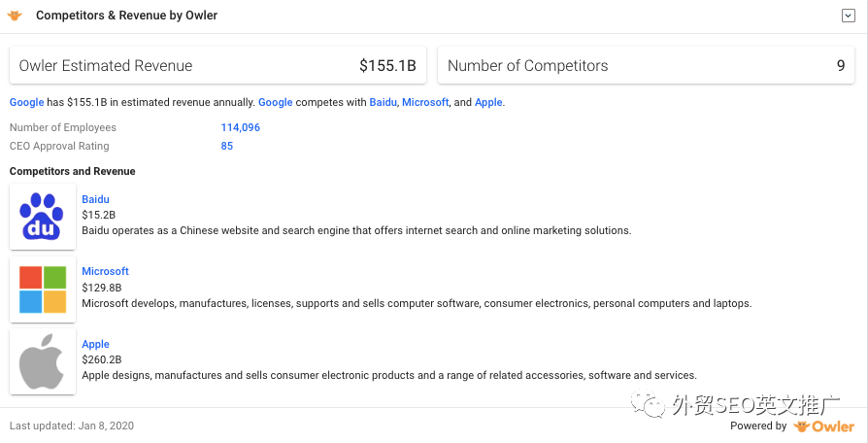The image size is (868, 443).
Task: Click the Microsoft link in summary sentence
Action: coord(425,102)
